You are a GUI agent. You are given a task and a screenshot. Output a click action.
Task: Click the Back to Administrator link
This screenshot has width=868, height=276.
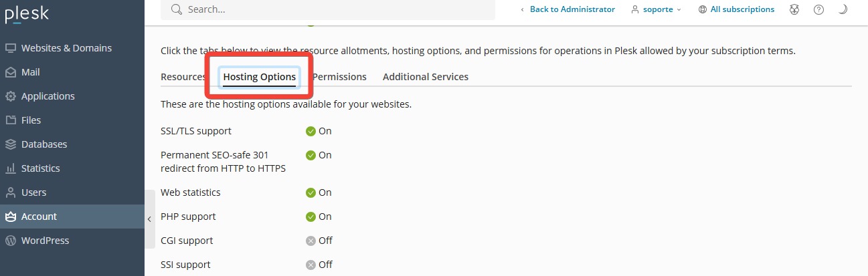[x=568, y=9]
